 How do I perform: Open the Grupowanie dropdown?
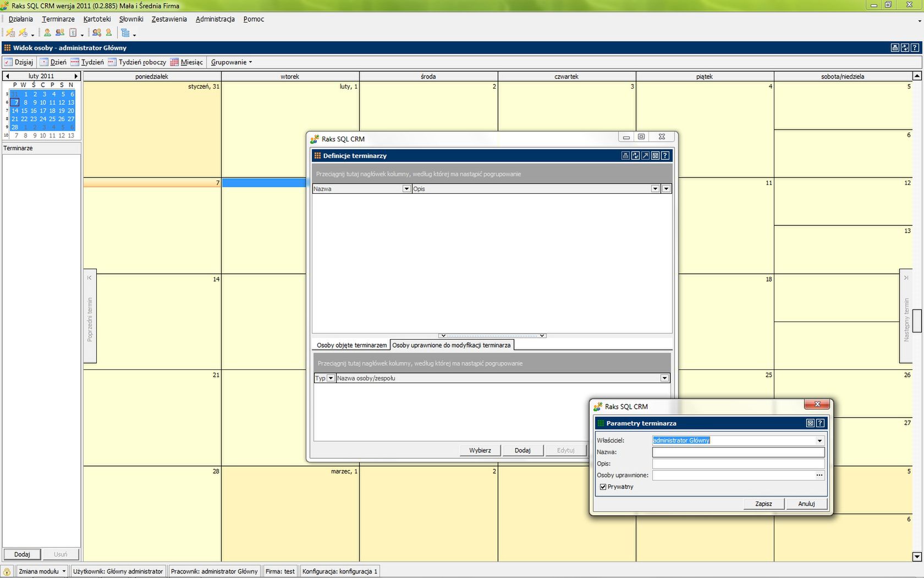(x=232, y=62)
